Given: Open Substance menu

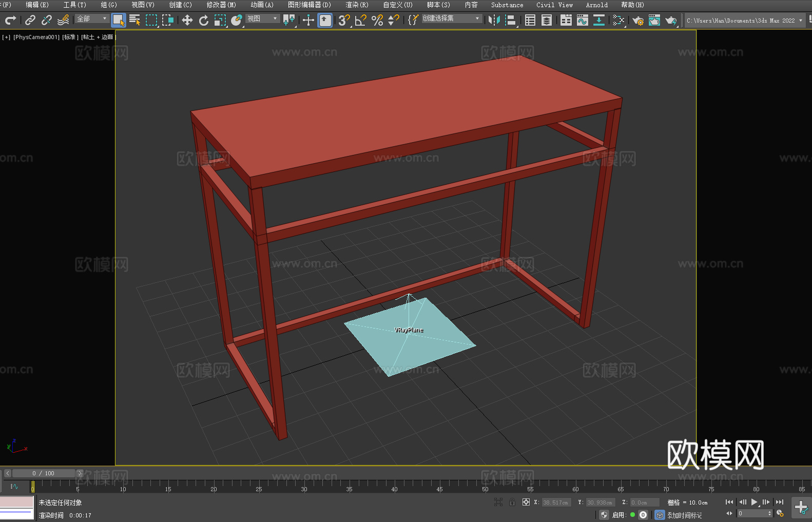Looking at the screenshot, I should point(507,5).
